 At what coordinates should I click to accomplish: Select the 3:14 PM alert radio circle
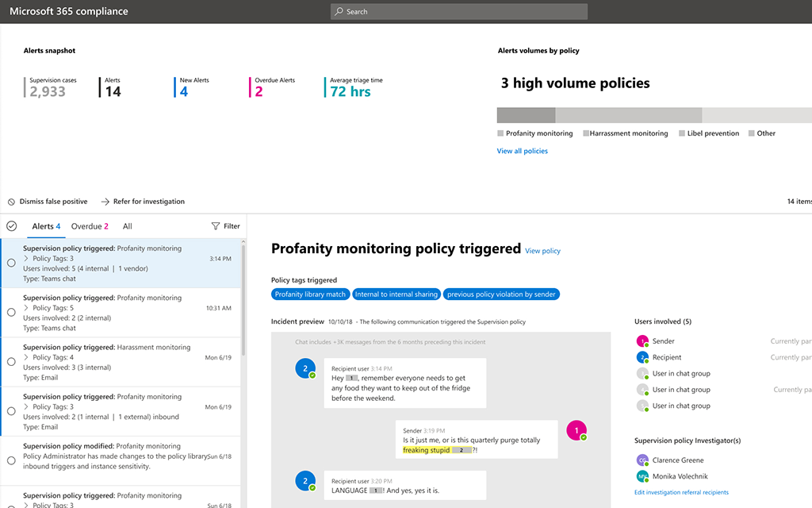coord(11,263)
